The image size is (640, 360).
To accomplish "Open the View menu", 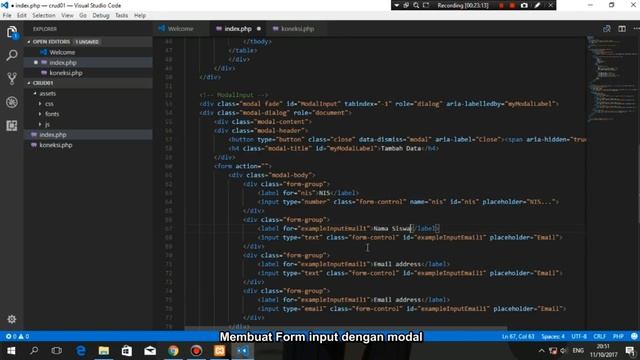I will (x=67, y=16).
